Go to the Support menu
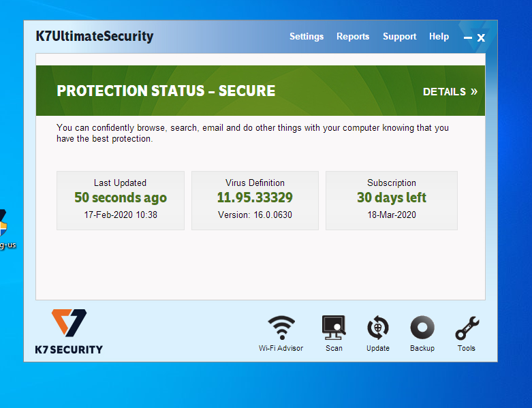532x408 pixels. click(x=399, y=37)
